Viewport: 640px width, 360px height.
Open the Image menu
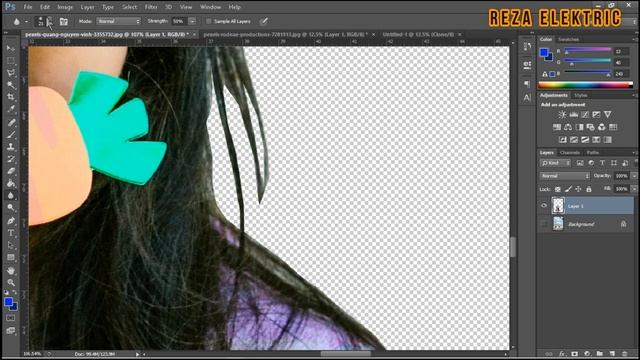point(65,7)
